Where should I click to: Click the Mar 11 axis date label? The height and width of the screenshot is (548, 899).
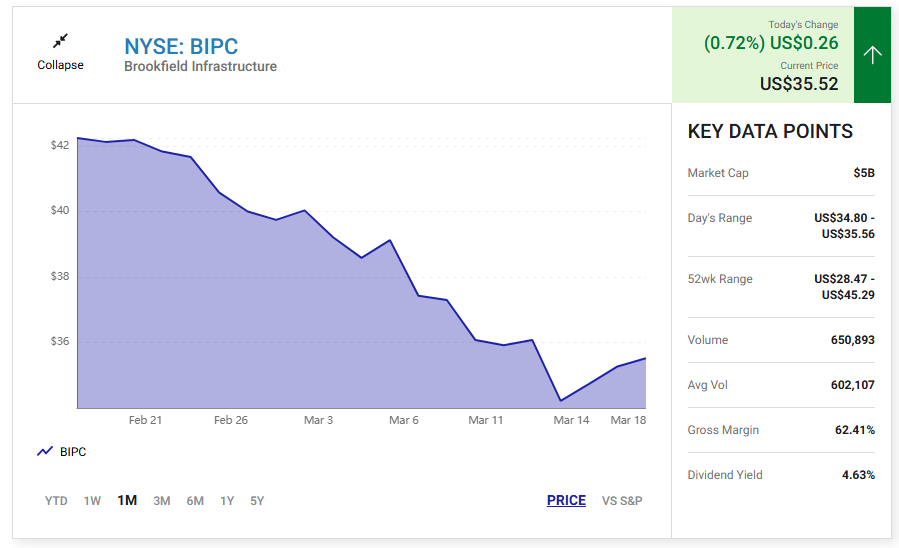click(x=486, y=420)
